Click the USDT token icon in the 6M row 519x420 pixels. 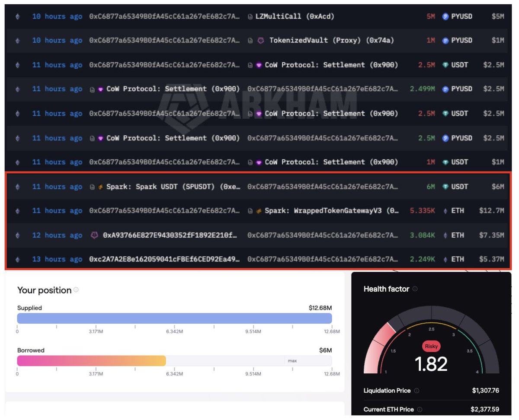point(445,187)
